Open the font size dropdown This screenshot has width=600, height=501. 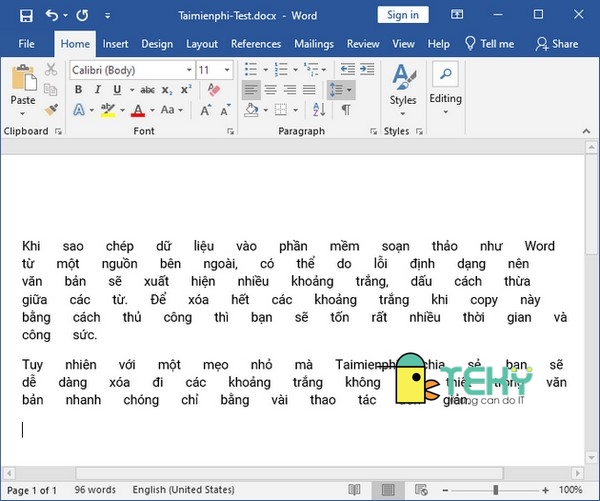[x=227, y=70]
